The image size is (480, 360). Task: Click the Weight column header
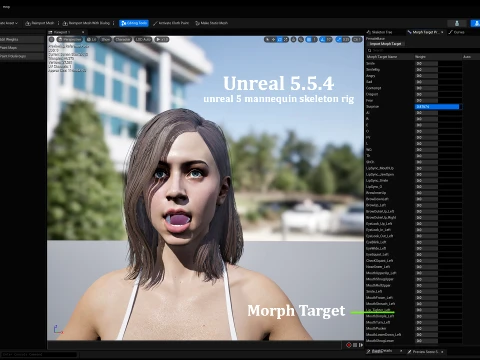(x=420, y=57)
